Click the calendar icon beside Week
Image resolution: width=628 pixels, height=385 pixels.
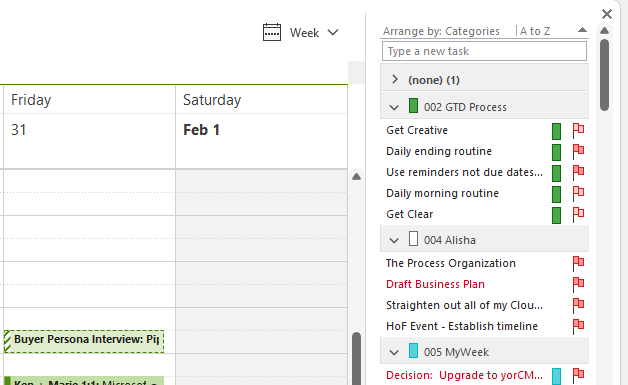272,32
